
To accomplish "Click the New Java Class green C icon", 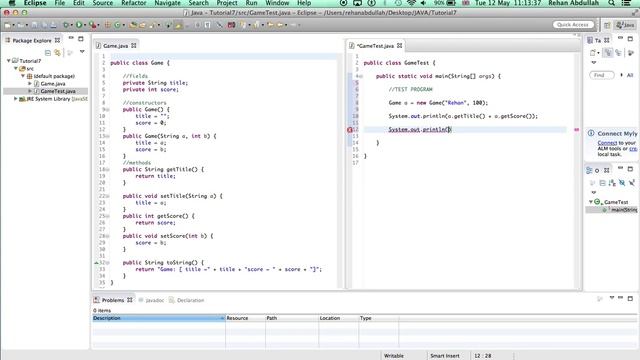I will tap(118, 25).
